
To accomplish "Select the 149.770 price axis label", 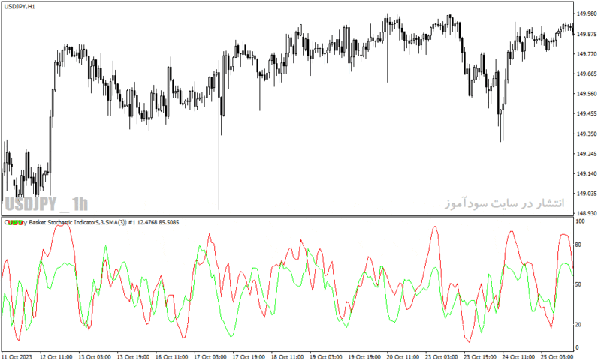I will [587, 54].
